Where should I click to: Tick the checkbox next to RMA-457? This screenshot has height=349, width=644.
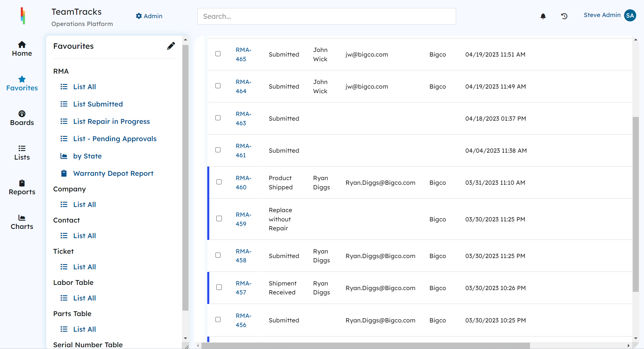tap(219, 287)
